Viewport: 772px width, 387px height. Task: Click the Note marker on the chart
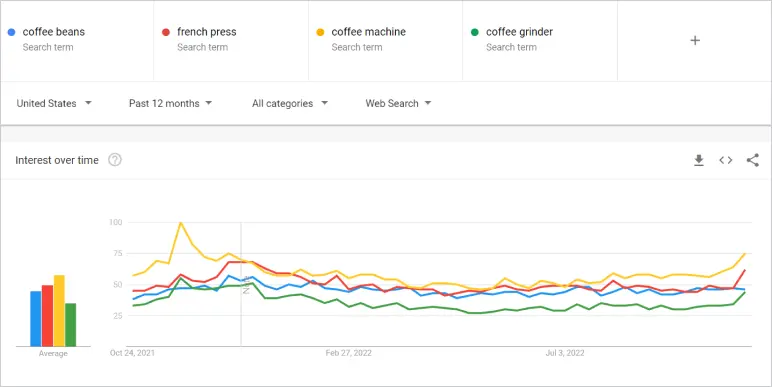pos(246,288)
